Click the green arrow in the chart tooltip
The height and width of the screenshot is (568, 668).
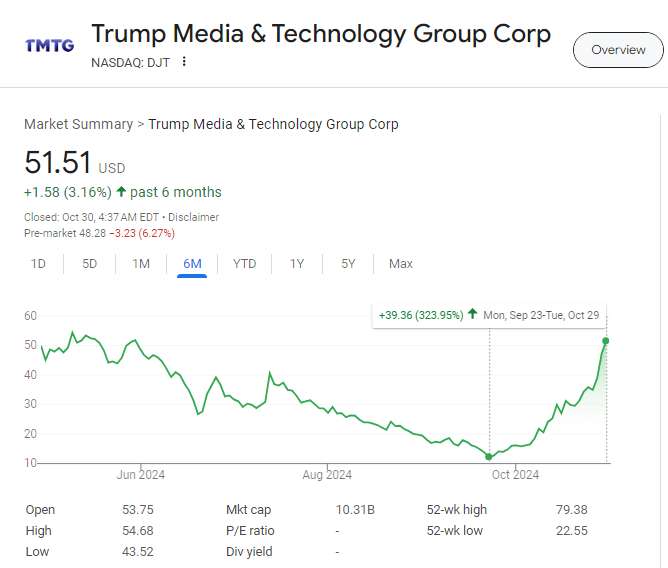(x=472, y=315)
